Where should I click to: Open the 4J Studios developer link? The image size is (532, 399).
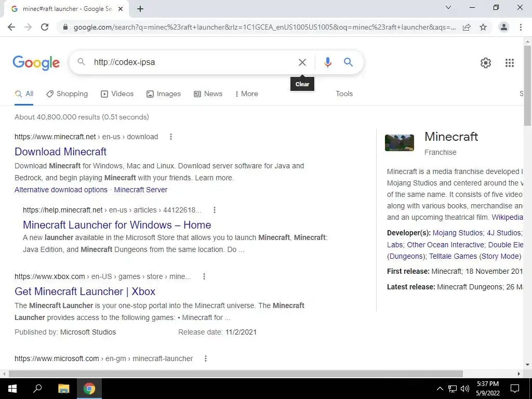pos(504,233)
